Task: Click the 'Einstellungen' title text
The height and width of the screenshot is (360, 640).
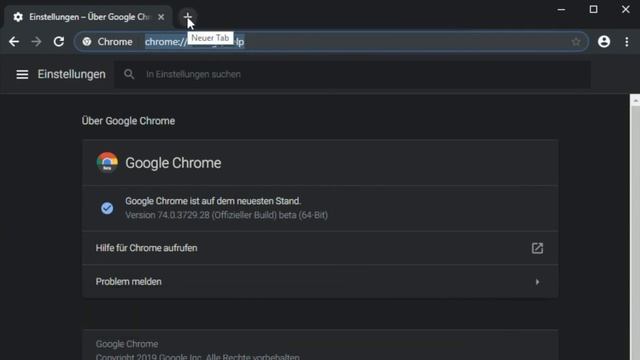Action: [x=71, y=74]
